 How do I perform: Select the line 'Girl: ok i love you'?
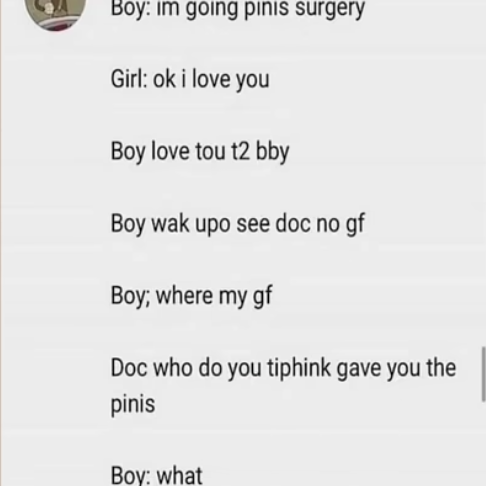(x=190, y=80)
